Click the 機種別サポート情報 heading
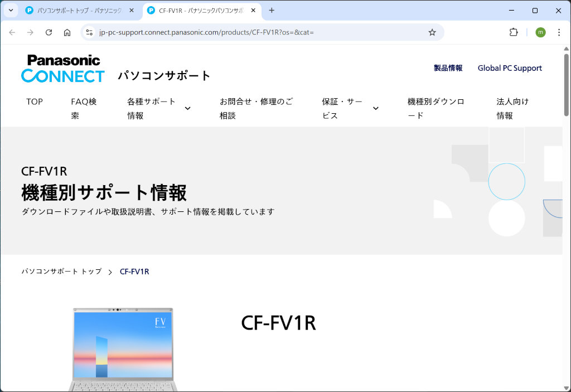571x392 pixels. tap(104, 192)
